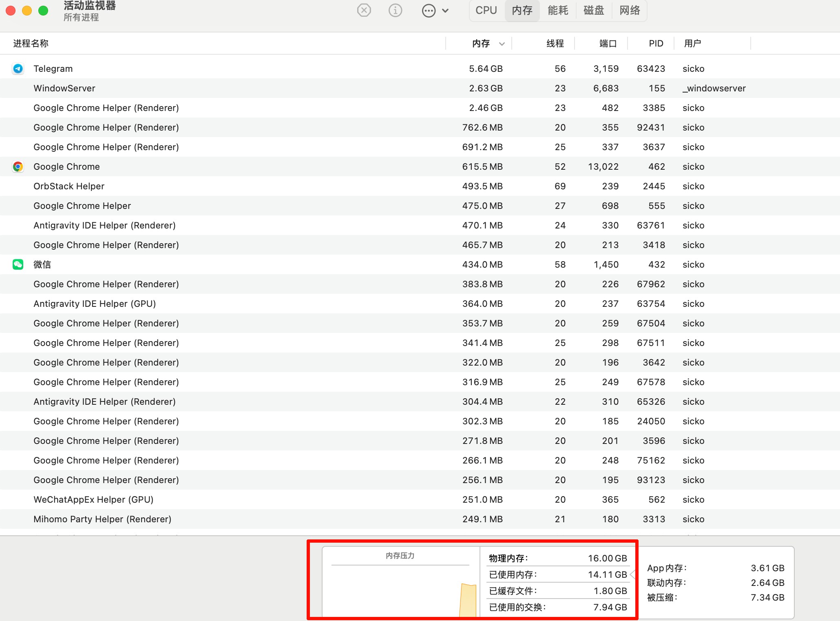
Task: Select Chrome Helper (Renderer) using 353.7 MB
Action: [x=420, y=323]
